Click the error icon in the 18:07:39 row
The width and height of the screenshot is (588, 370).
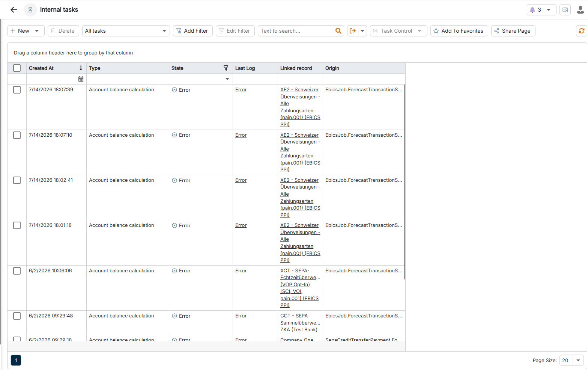click(174, 90)
